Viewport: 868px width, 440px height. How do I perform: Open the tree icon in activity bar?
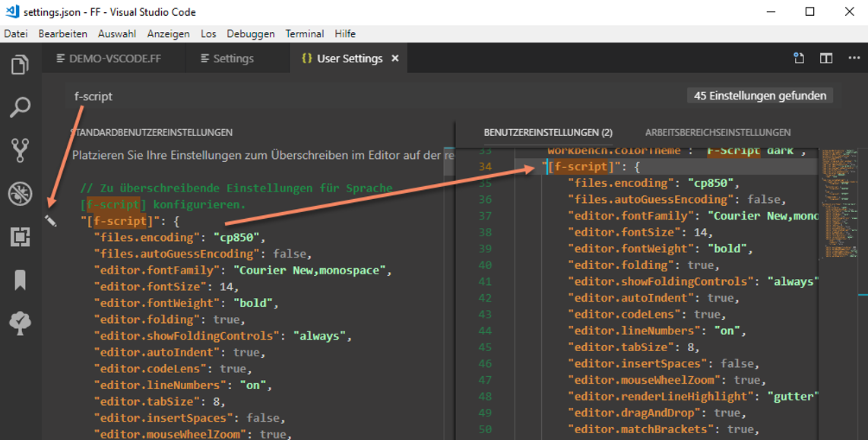point(20,323)
